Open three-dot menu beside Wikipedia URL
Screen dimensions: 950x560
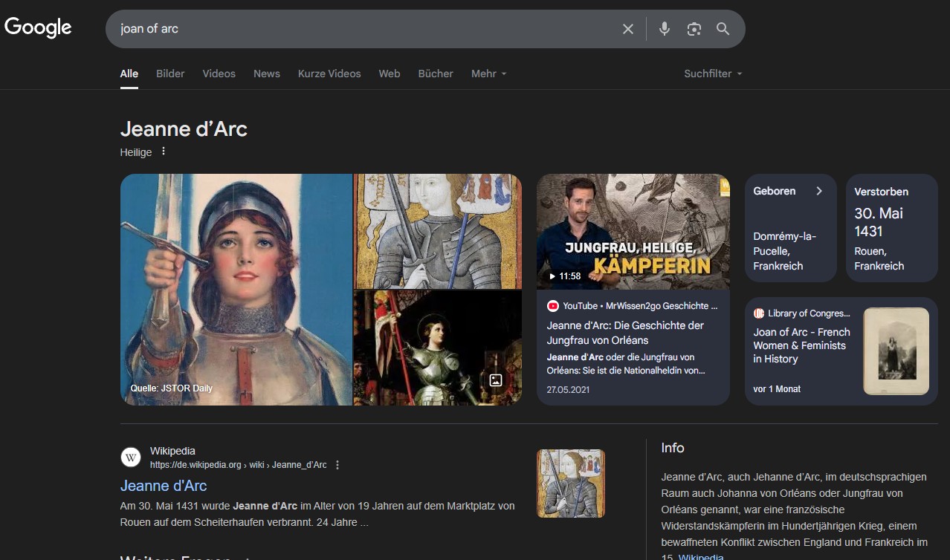pyautogui.click(x=337, y=465)
